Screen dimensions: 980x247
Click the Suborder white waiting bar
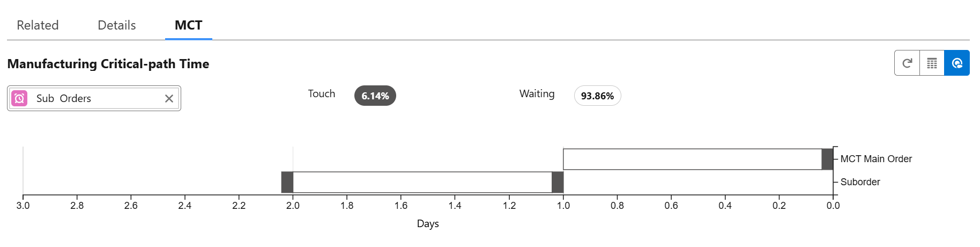(x=422, y=183)
